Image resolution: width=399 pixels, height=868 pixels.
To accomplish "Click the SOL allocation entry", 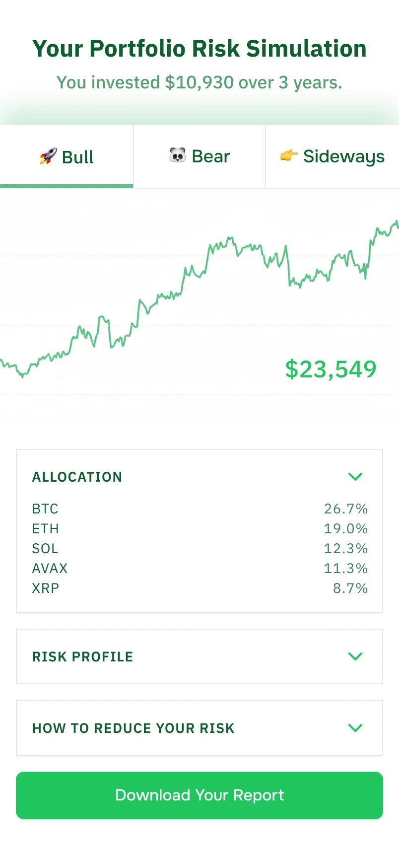I will point(199,548).
